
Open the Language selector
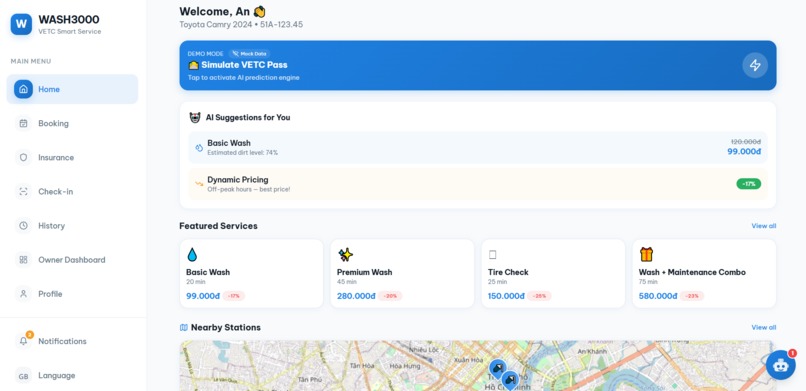72,376
